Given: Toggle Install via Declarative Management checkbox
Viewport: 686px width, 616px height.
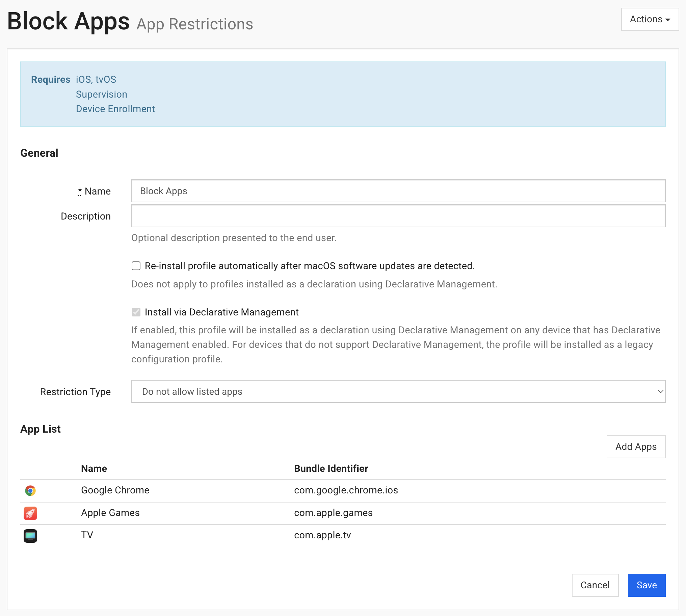Looking at the screenshot, I should coord(136,312).
